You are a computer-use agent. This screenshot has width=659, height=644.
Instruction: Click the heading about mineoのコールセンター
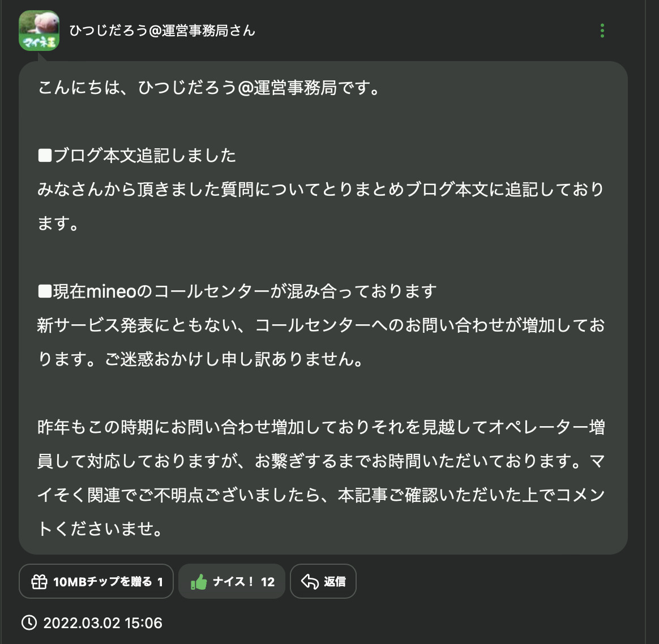[237, 291]
